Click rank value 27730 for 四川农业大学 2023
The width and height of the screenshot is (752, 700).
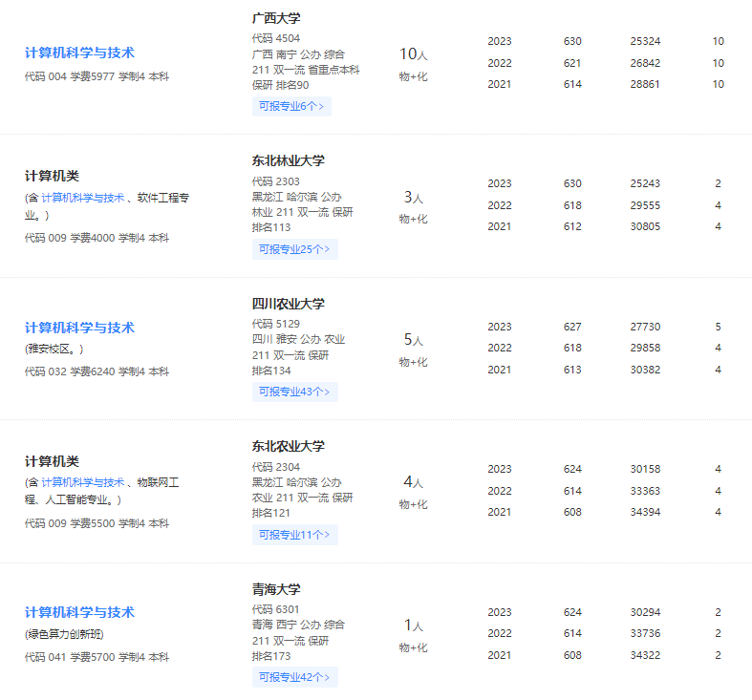click(645, 327)
